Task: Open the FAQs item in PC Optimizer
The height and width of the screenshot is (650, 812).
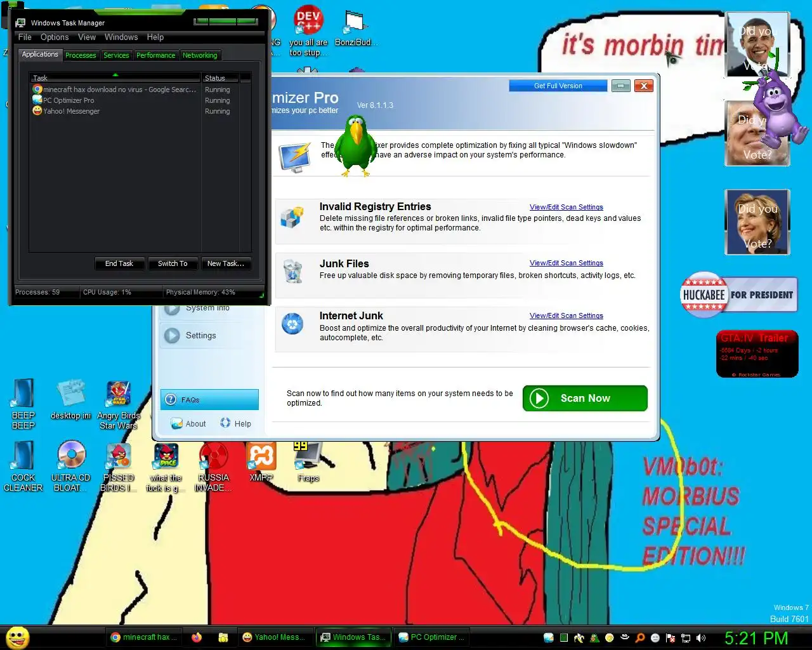Action: [209, 400]
